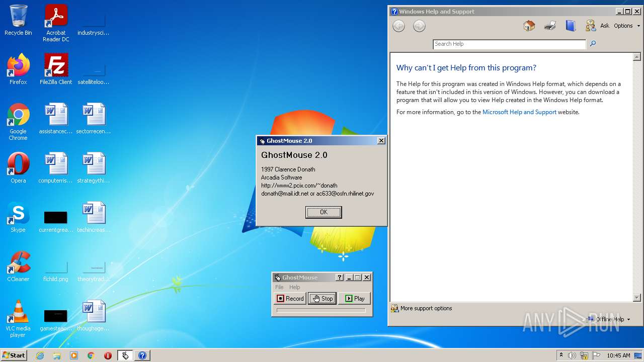Open the File menu in GhostMouse
The width and height of the screenshot is (644, 362).
coord(279,287)
